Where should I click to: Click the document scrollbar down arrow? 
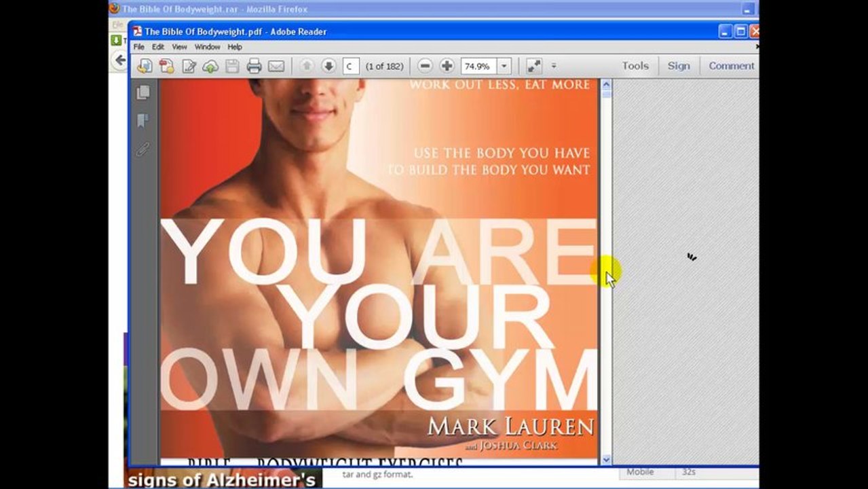[606, 460]
